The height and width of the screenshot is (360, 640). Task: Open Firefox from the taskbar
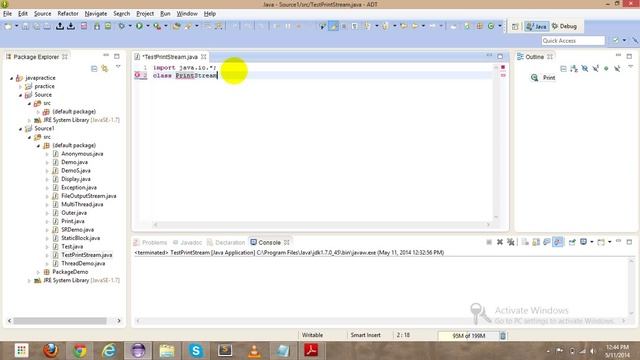tap(51, 351)
